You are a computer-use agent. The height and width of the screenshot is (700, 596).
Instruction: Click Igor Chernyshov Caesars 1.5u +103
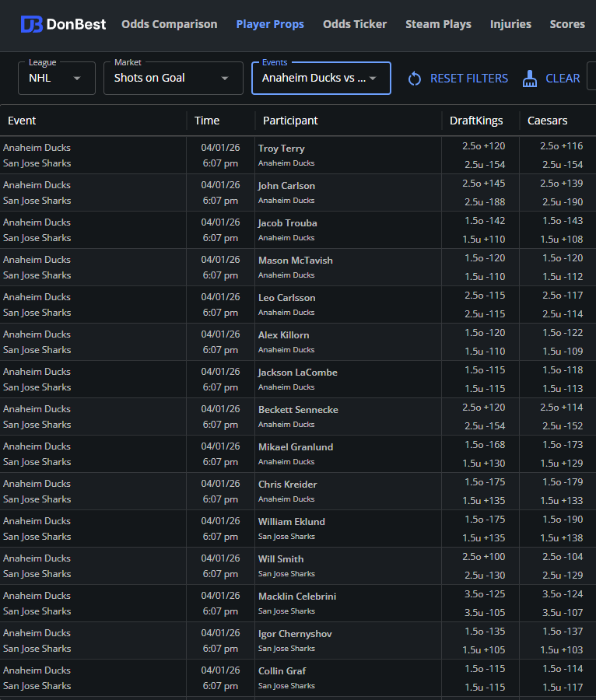pyautogui.click(x=561, y=650)
